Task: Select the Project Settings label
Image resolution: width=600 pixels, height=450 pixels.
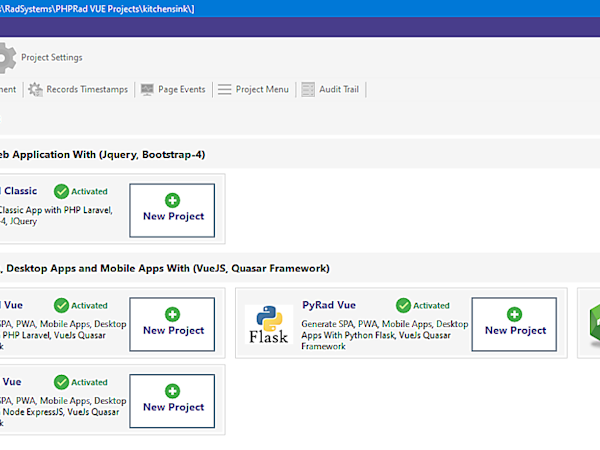Action: click(x=52, y=58)
